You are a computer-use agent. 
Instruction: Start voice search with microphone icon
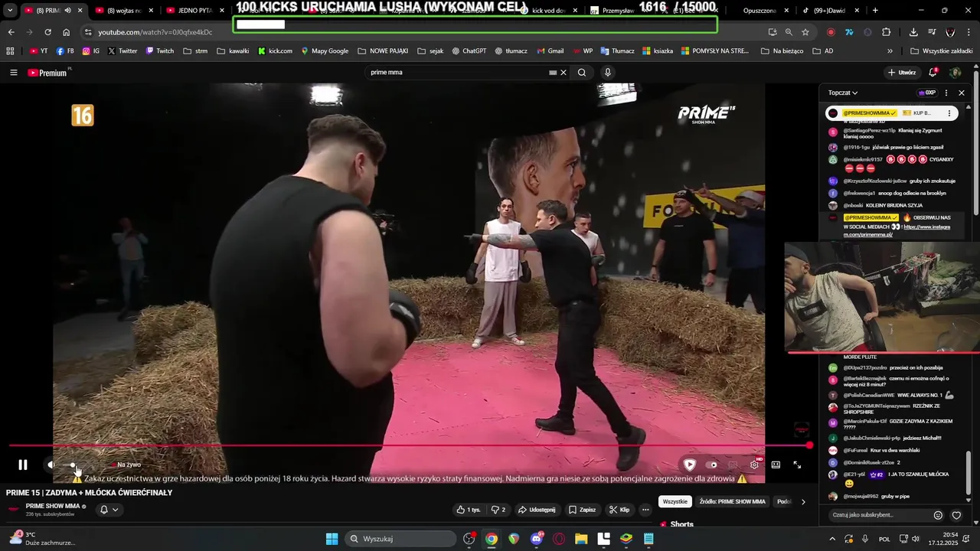point(608,73)
